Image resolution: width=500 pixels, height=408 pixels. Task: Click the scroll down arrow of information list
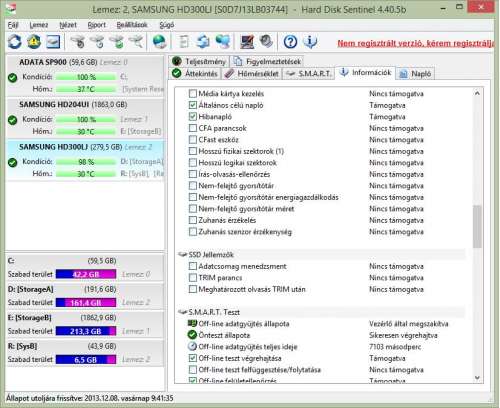coord(477,378)
